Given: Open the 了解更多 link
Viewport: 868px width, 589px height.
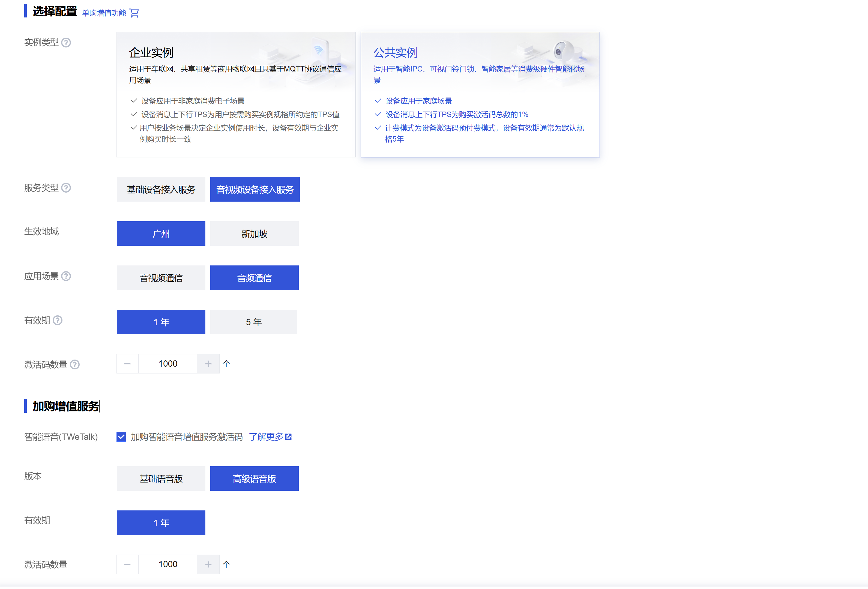Looking at the screenshot, I should tap(266, 437).
